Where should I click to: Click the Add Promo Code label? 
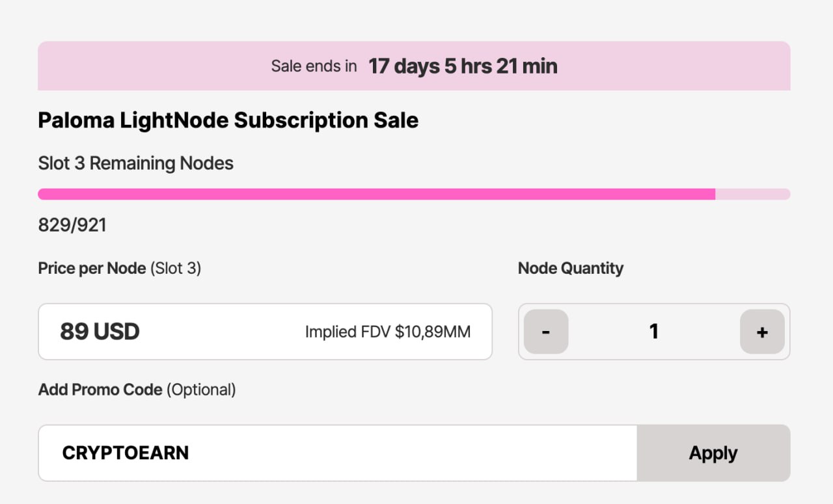[x=100, y=390]
